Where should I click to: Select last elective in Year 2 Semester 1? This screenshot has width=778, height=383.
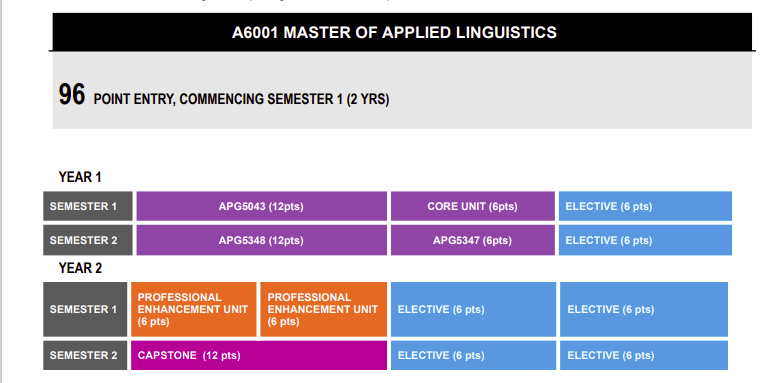pos(644,310)
